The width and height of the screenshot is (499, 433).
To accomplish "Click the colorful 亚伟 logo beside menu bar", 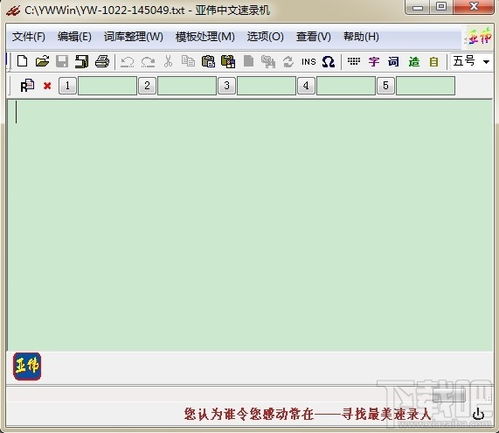I will [479, 38].
